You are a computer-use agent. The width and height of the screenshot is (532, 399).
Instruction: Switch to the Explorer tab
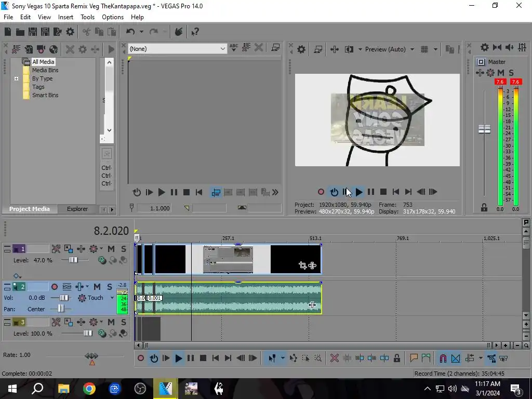(77, 209)
